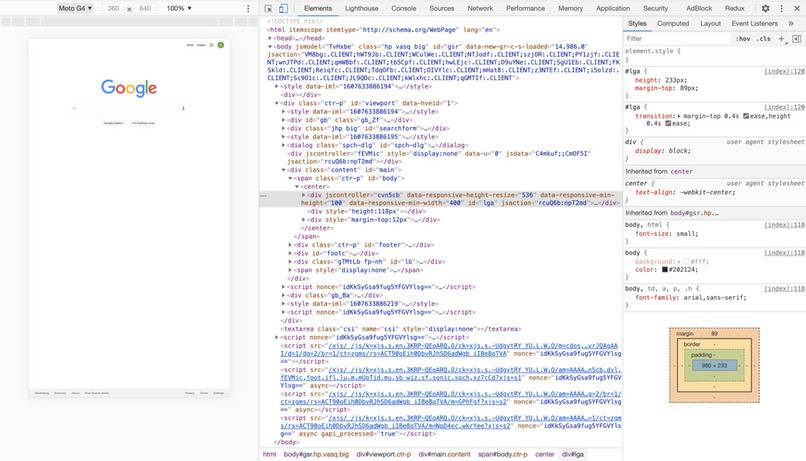
Task: Select html in the breadcrumb bar
Action: pyautogui.click(x=269, y=454)
